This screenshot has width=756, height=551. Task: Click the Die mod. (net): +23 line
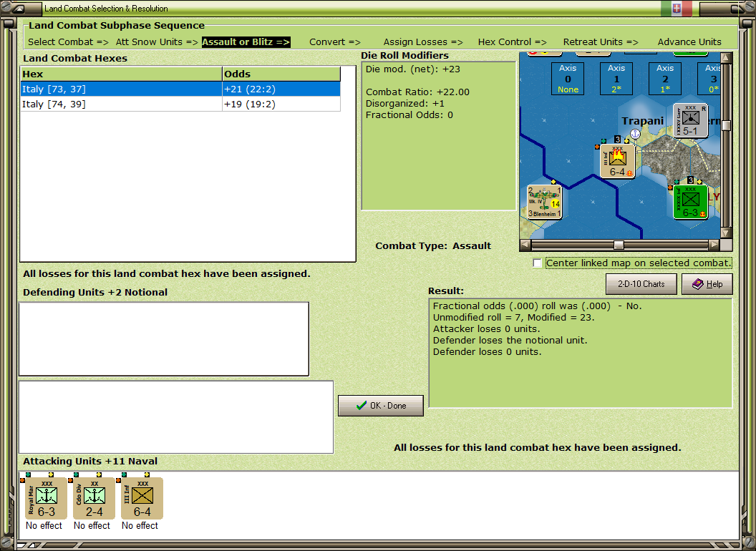pos(412,69)
